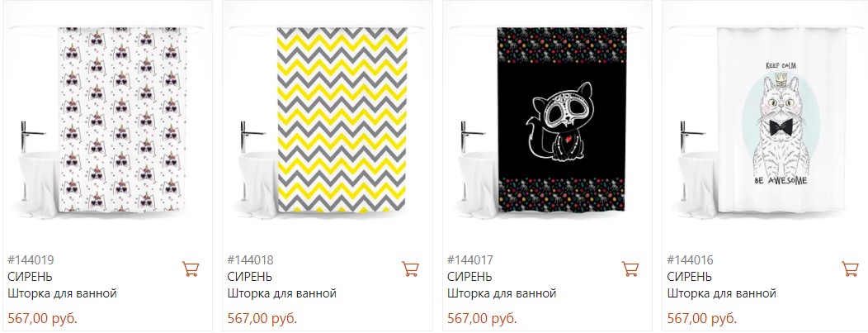Click cart icon next to #144016

(850, 269)
